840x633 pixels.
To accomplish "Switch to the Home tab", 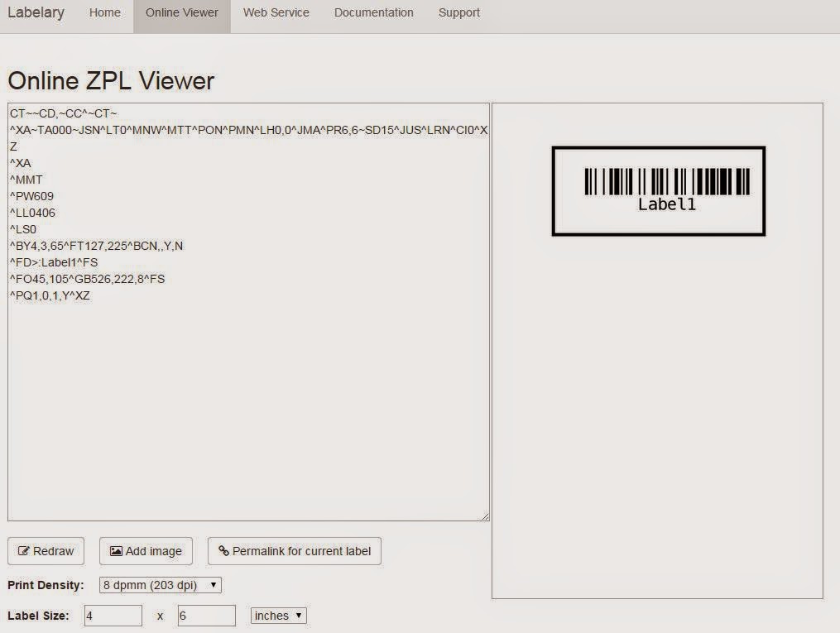I will 104,12.
